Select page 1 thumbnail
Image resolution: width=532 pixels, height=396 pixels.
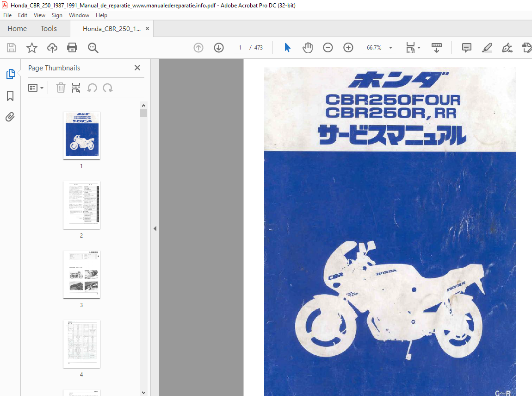[82, 135]
